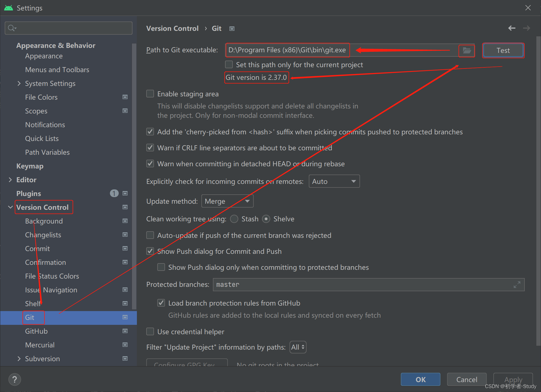The width and height of the screenshot is (541, 392).
Task: Click the Changelists settings page icon
Action: pyautogui.click(x=126, y=235)
